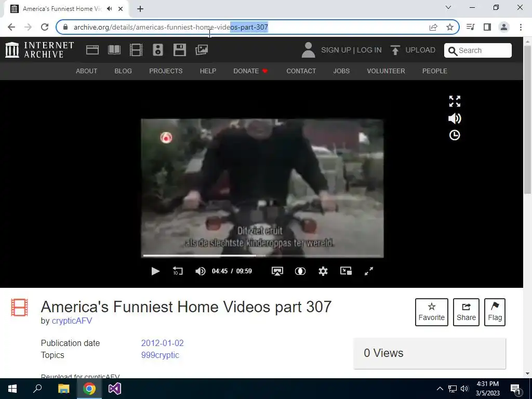Open the DONATE menu item
Image resolution: width=532 pixels, height=399 pixels.
point(250,71)
